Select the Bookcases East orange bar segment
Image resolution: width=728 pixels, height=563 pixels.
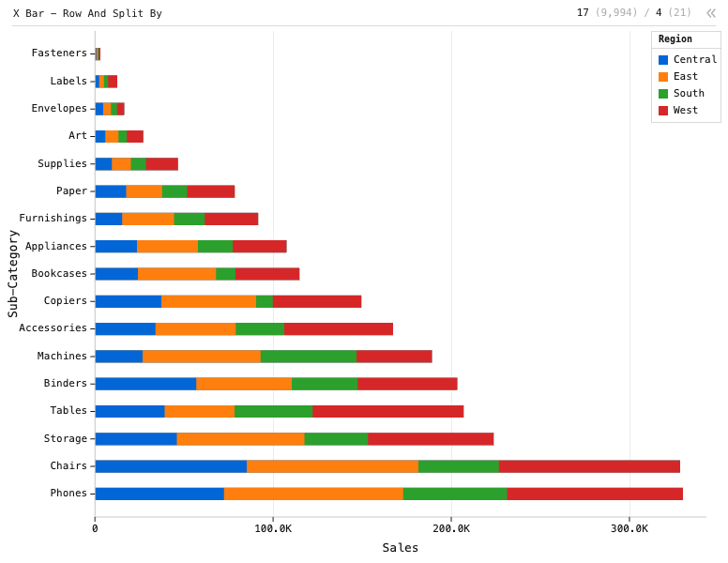tap(177, 274)
